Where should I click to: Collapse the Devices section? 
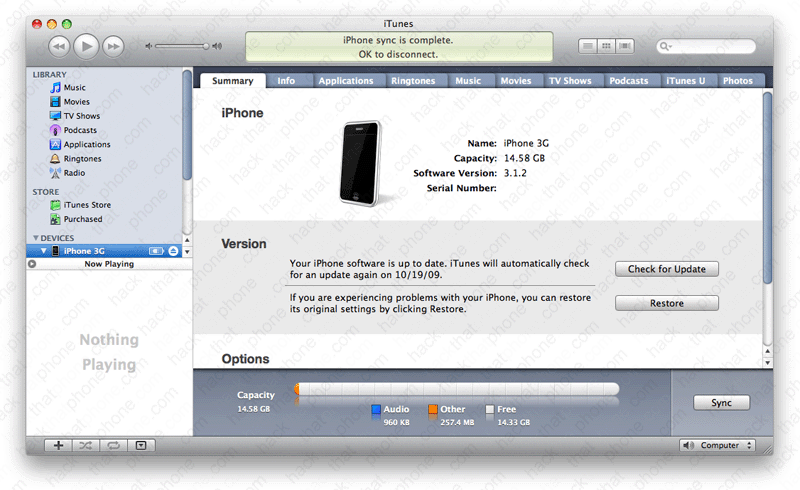point(36,238)
